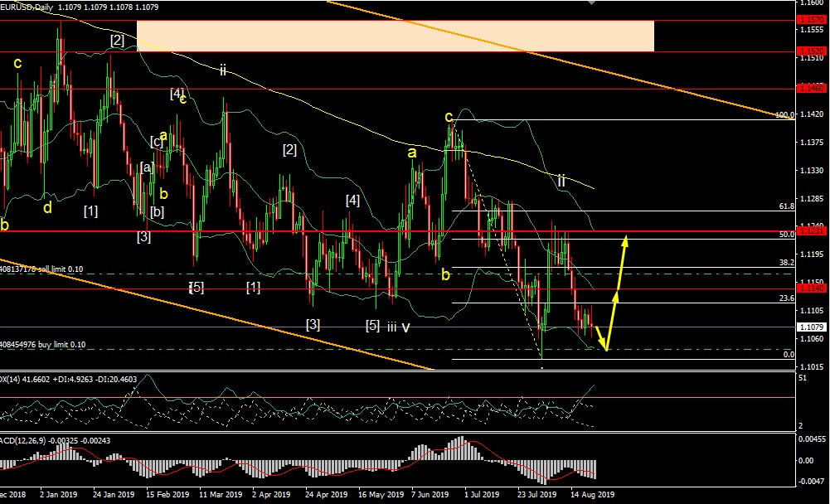Click the 1.1570 red price level tag
Screen dimensions: 830x504
point(810,18)
